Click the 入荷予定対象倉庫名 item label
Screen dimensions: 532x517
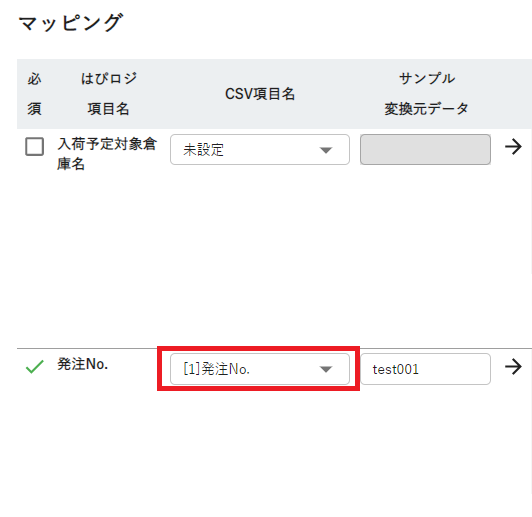click(107, 154)
